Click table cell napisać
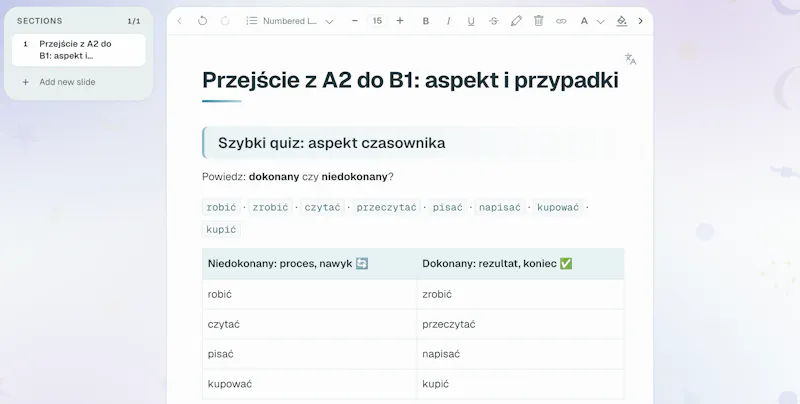Image resolution: width=800 pixels, height=404 pixels. 520,354
